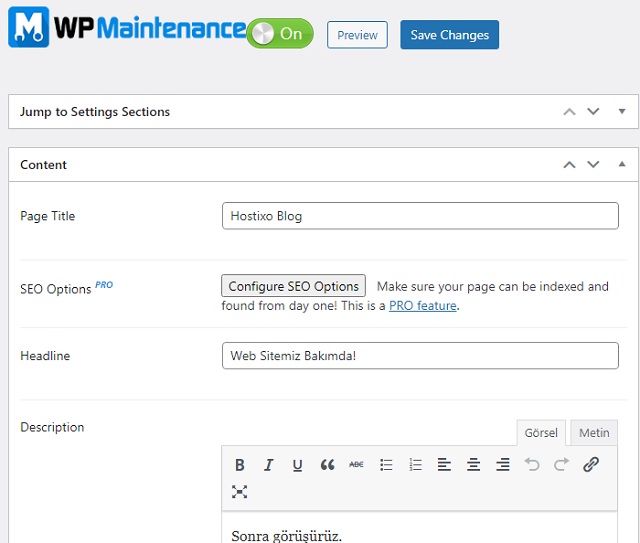640x543 pixels.
Task: Center align the description text
Action: (474, 465)
